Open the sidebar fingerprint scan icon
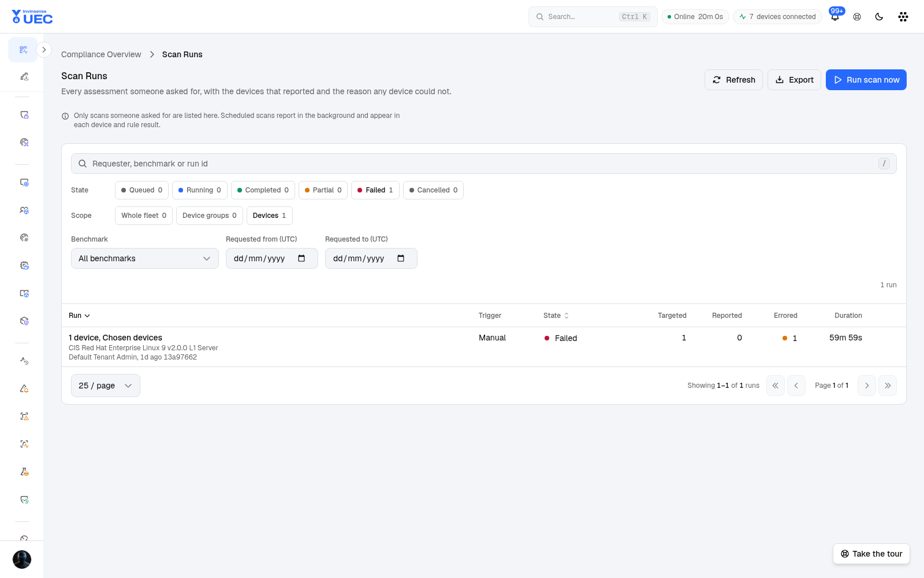The image size is (924, 578). coord(24,142)
